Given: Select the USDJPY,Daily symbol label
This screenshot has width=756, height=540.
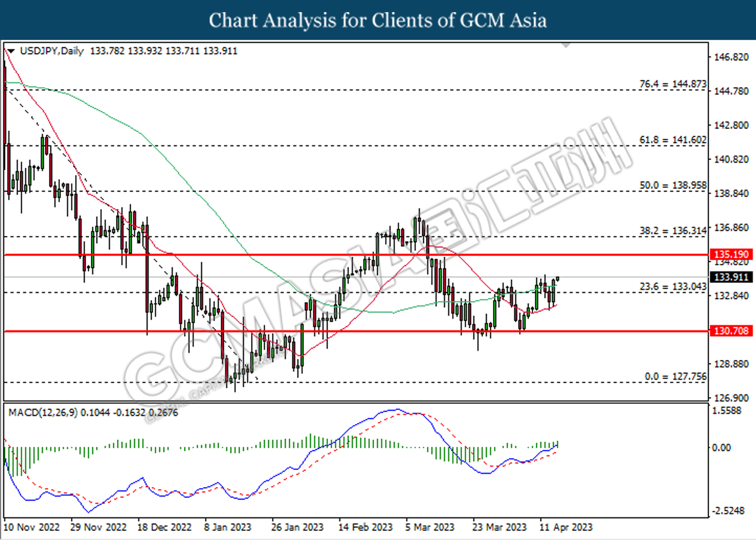Looking at the screenshot, I should tap(52, 51).
